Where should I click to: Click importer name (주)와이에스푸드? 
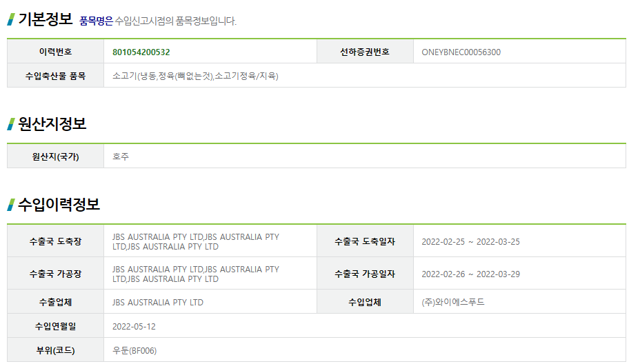tap(453, 302)
